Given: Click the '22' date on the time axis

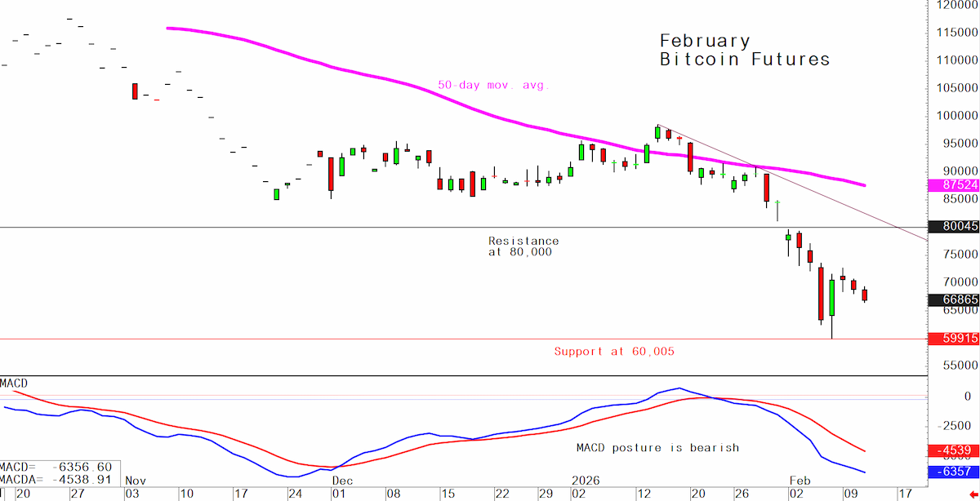Looking at the screenshot, I should (501, 494).
